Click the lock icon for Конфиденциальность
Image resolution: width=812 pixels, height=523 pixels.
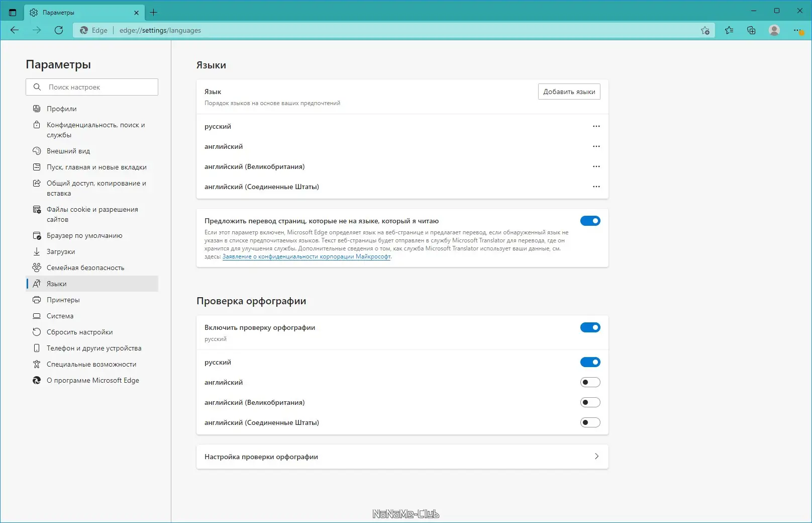point(37,125)
